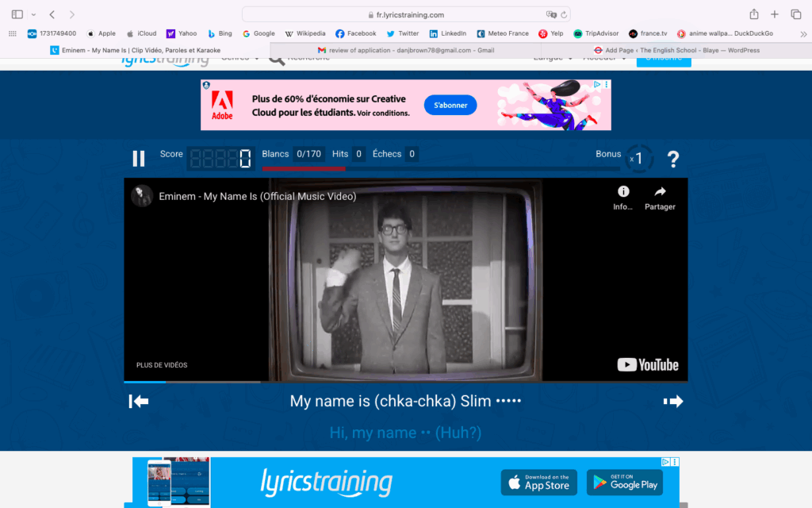Open the iCloud bookmark
The image size is (812, 508).
click(141, 33)
